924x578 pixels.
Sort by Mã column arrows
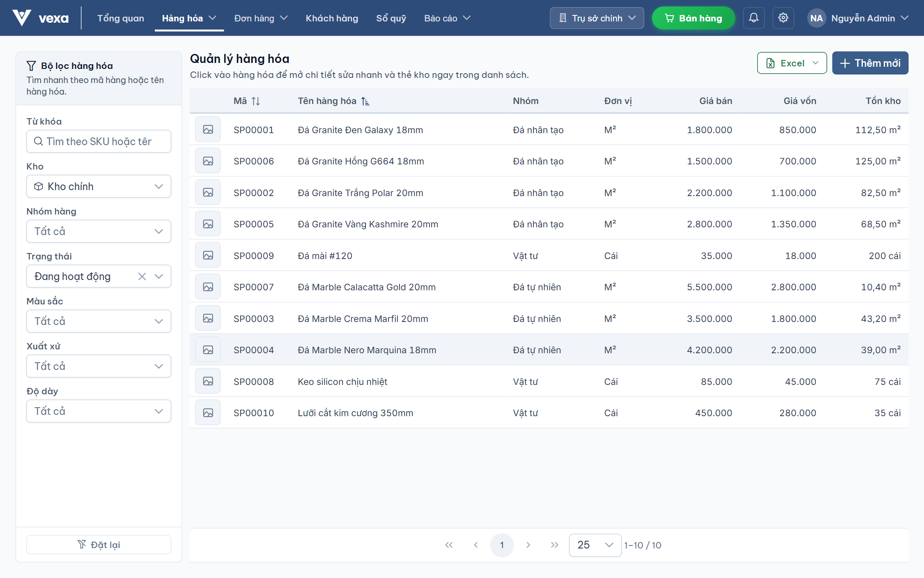coord(256,101)
